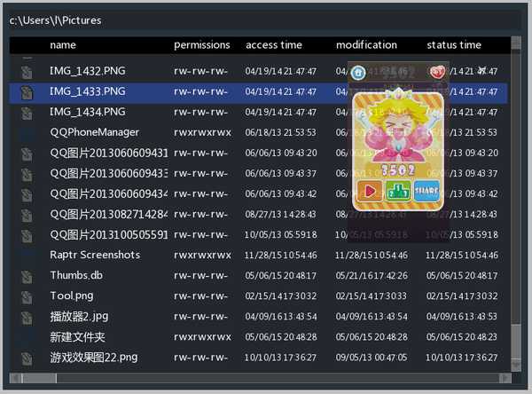The width and height of the screenshot is (532, 394).
Task: Click file icon of QQ图片 accessed 08/27/13
Action: pyautogui.click(x=27, y=216)
